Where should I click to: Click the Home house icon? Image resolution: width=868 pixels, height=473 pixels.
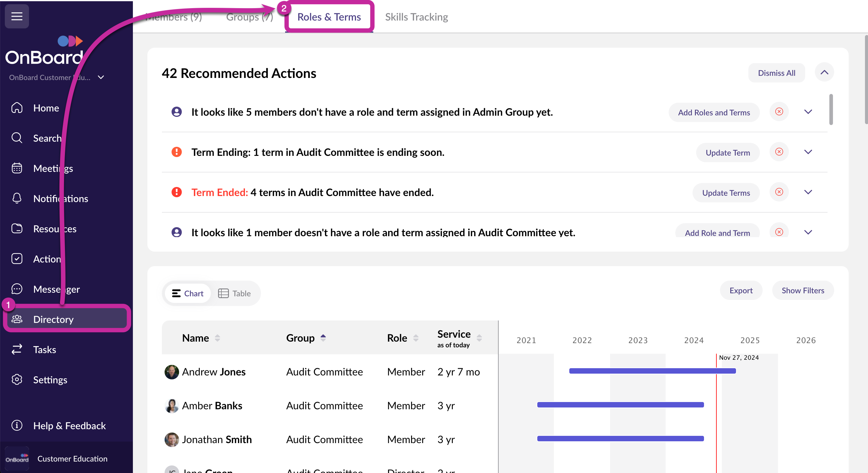pos(17,108)
